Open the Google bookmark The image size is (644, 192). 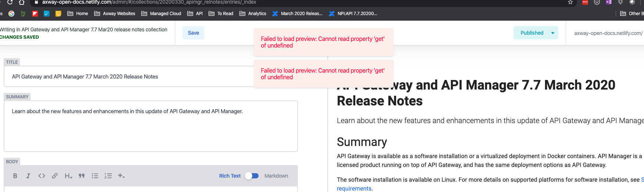(11, 14)
